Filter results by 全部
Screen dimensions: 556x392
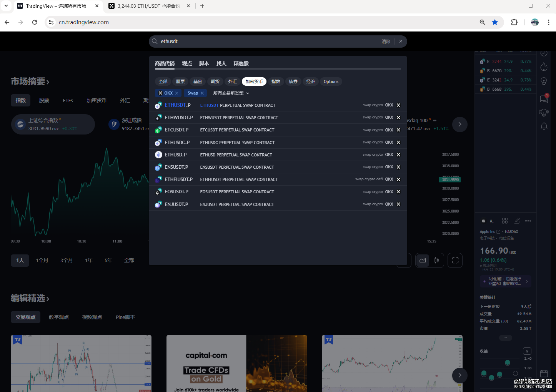163,81
